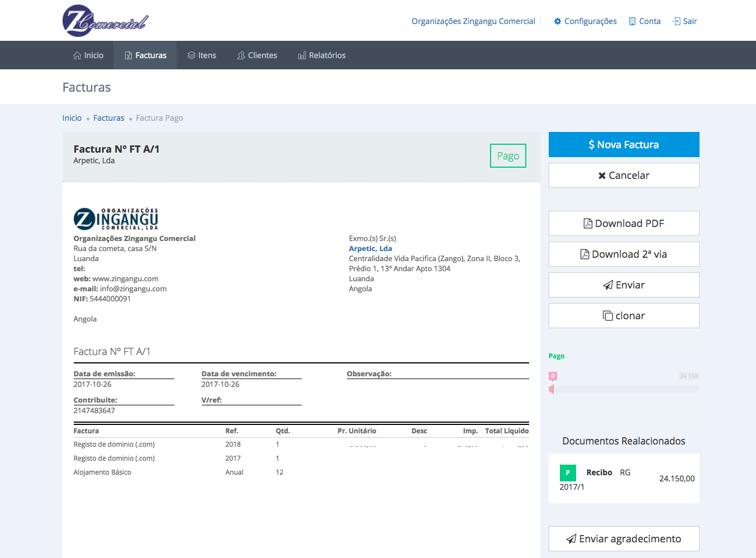The width and height of the screenshot is (756, 558).
Task: Click the payment progress bar handle
Action: tap(552, 389)
